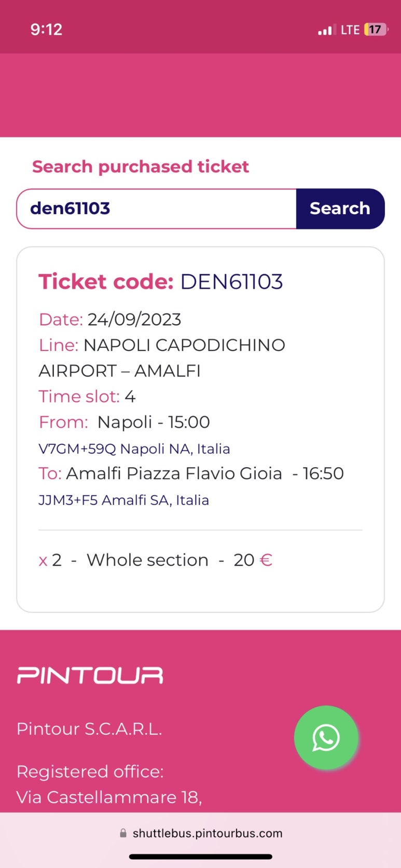The height and width of the screenshot is (868, 401).
Task: Tap the 9:12 clock in status bar
Action: (x=47, y=29)
